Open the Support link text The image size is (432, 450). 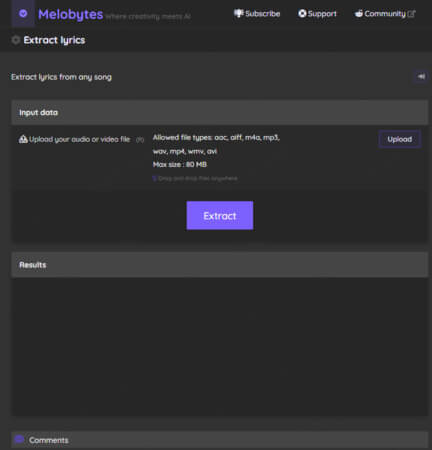pyautogui.click(x=322, y=14)
